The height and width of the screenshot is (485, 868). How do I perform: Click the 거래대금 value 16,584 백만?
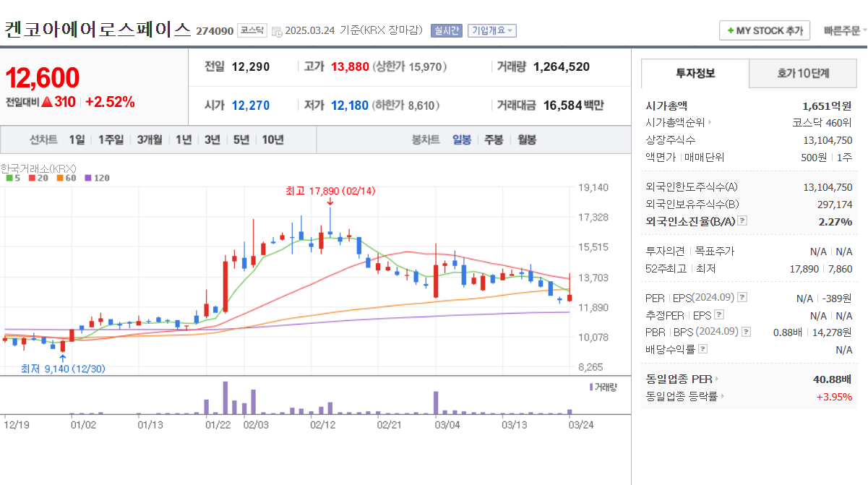point(574,106)
